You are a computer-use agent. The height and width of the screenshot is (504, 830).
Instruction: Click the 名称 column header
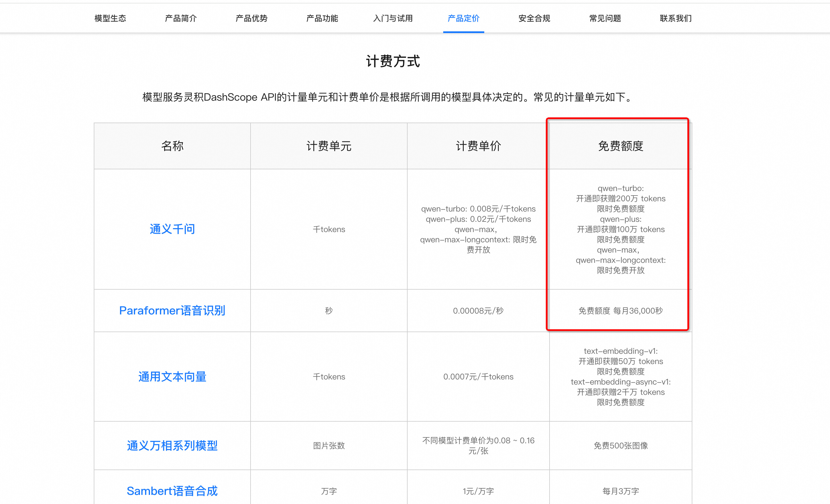[x=172, y=146]
